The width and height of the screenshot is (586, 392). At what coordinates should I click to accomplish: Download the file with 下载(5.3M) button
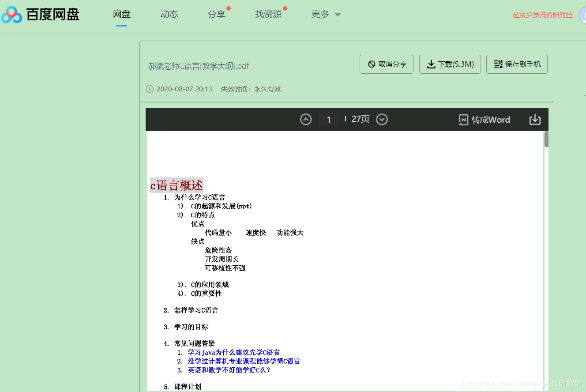pos(450,64)
